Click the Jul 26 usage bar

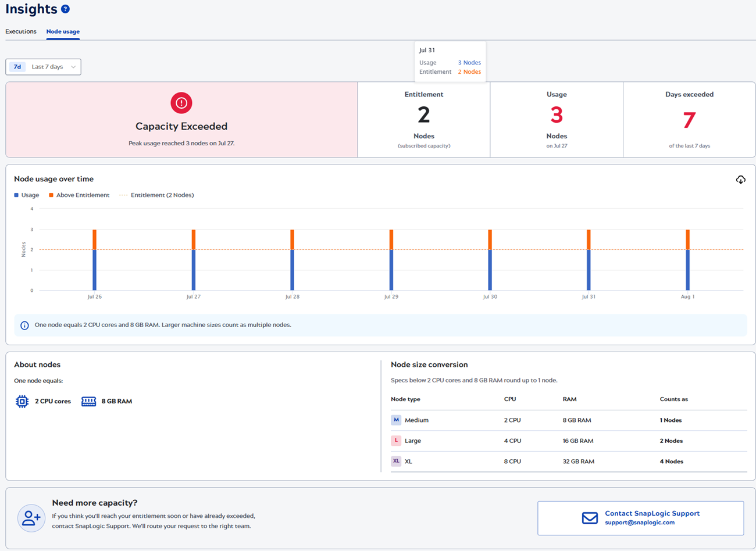95,260
